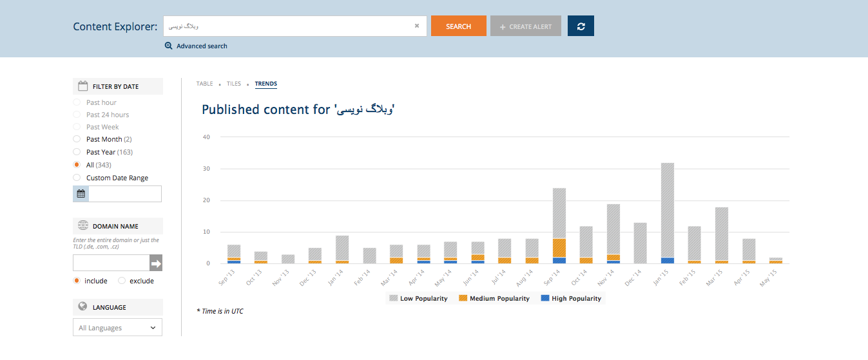Viewport: 868px width, 360px height.
Task: Open the All Languages dropdown
Action: 117,328
